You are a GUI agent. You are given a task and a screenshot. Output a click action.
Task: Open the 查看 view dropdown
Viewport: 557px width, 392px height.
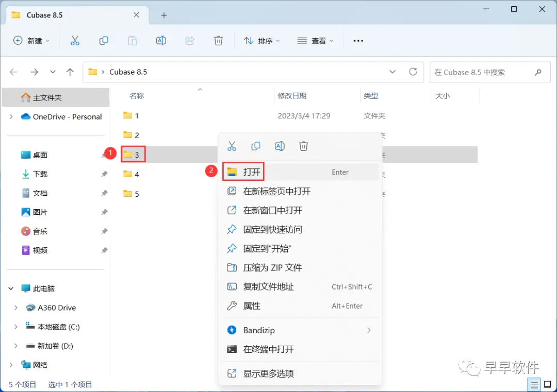(316, 41)
